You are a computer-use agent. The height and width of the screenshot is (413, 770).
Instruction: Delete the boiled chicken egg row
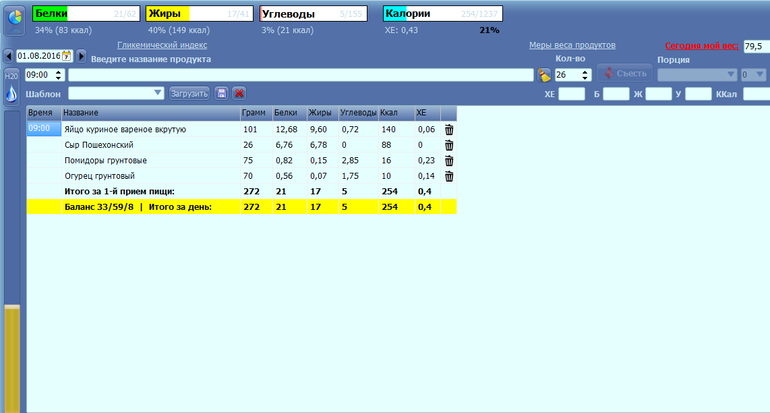coord(449,129)
